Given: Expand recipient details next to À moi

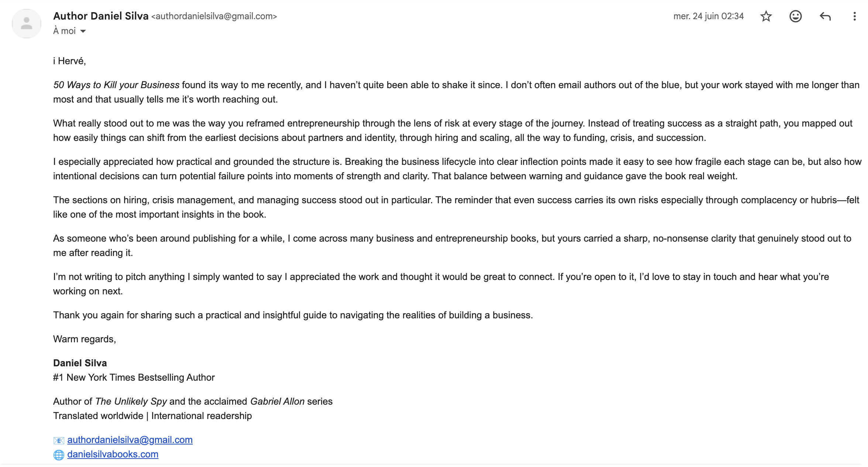Looking at the screenshot, I should click(x=83, y=31).
